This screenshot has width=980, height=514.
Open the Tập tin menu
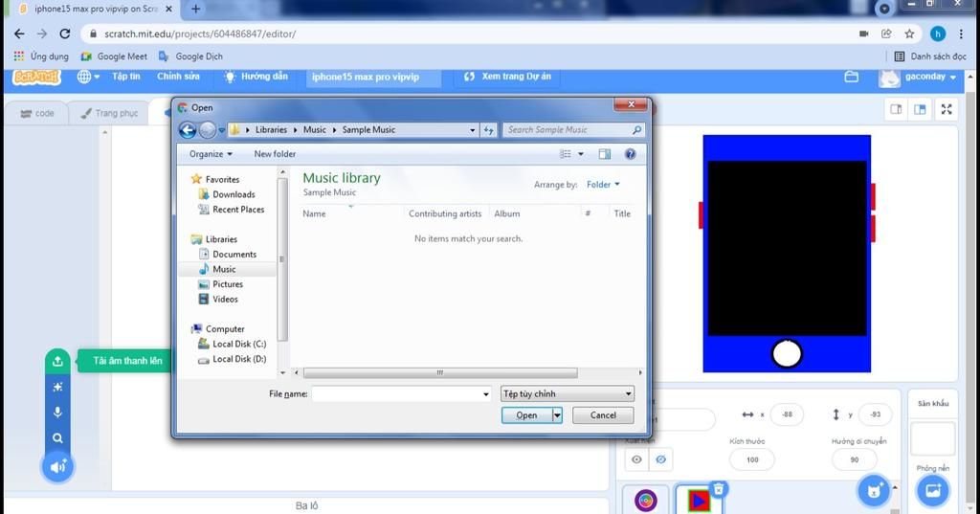(x=126, y=77)
